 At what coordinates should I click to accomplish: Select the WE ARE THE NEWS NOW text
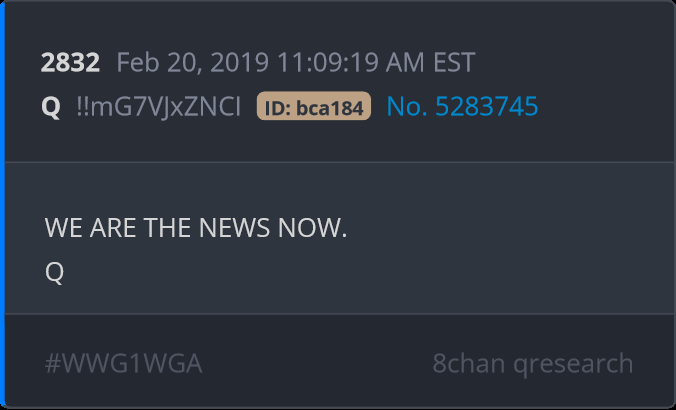click(196, 228)
